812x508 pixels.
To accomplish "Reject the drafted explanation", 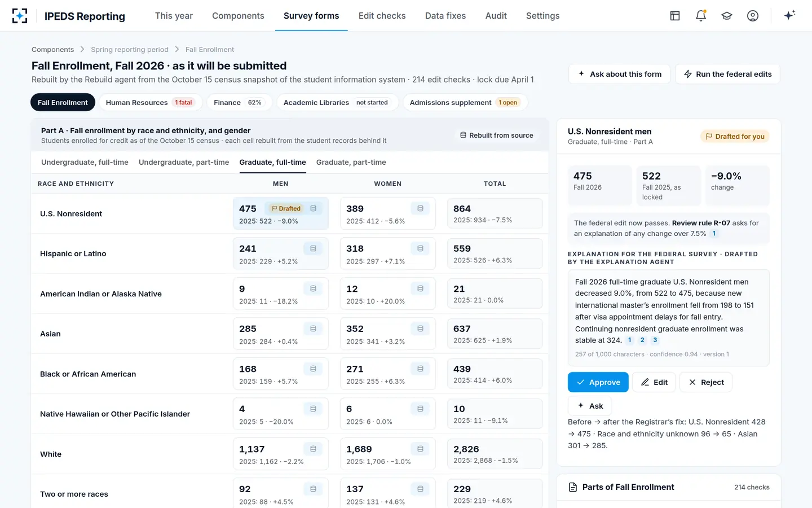I will (x=705, y=382).
